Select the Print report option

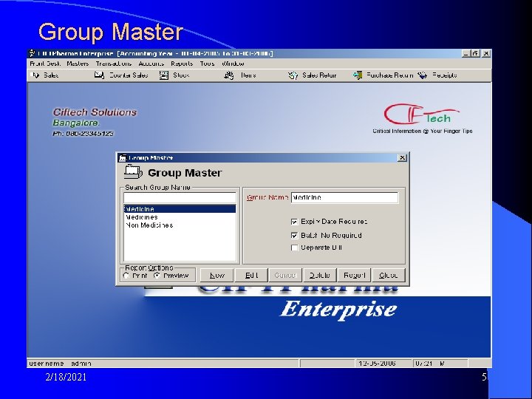tap(126, 276)
